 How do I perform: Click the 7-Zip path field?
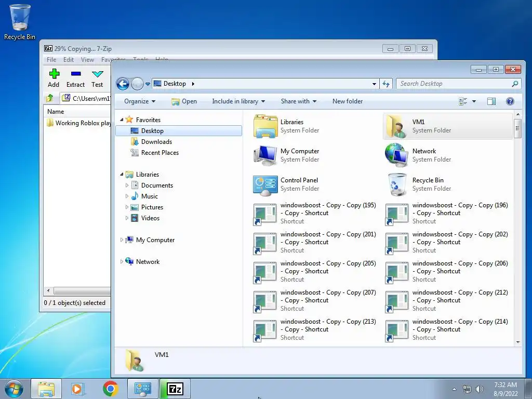pos(86,98)
